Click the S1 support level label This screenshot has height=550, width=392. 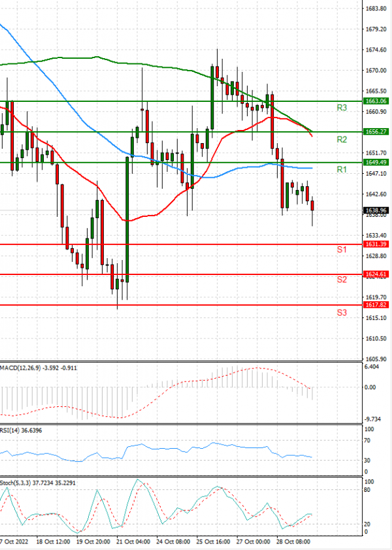coord(342,250)
